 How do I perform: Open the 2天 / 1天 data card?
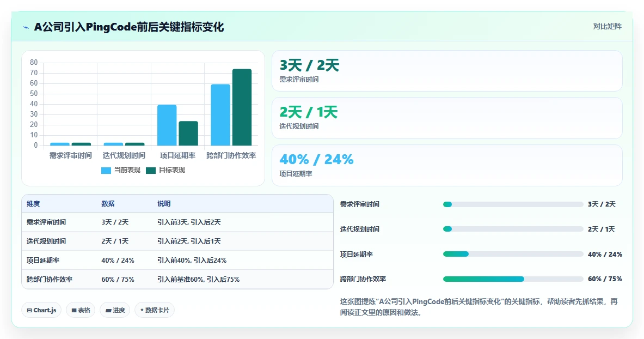tap(447, 118)
